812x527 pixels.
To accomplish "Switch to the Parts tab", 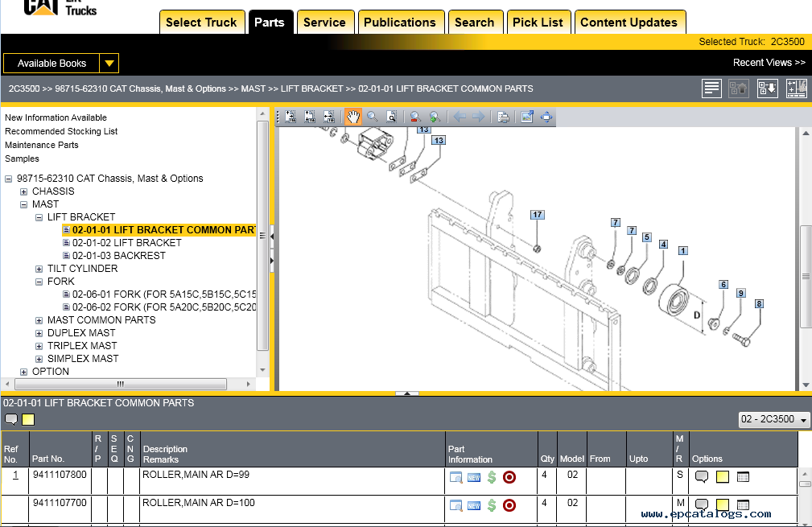I will coord(270,23).
